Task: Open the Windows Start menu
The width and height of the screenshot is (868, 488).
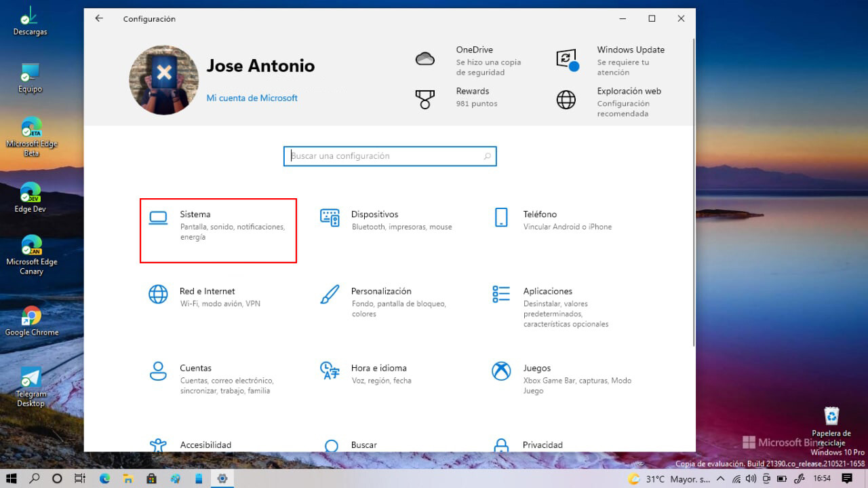Action: 12,478
